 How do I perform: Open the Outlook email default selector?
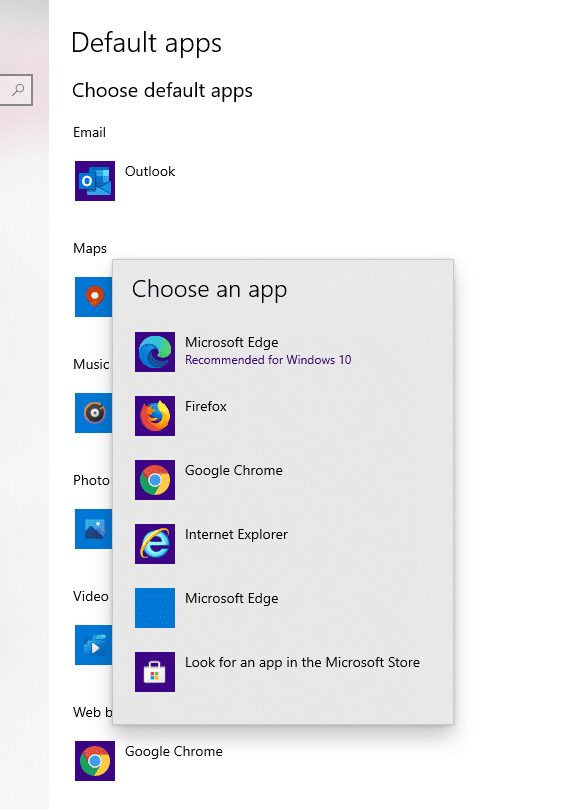[x=125, y=181]
